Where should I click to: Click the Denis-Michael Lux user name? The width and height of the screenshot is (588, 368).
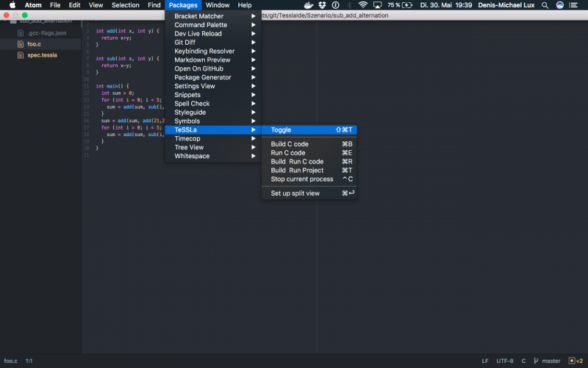tap(506, 5)
